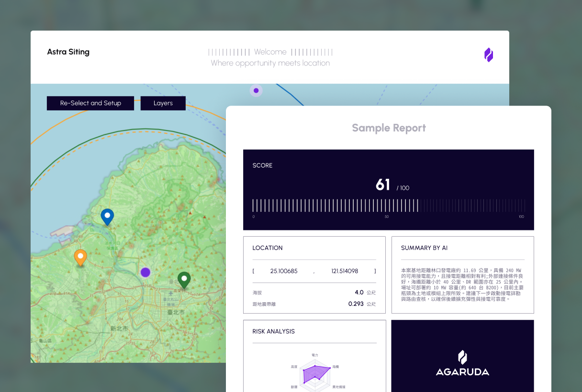Click the 海拔 elevation value 4.0

359,292
